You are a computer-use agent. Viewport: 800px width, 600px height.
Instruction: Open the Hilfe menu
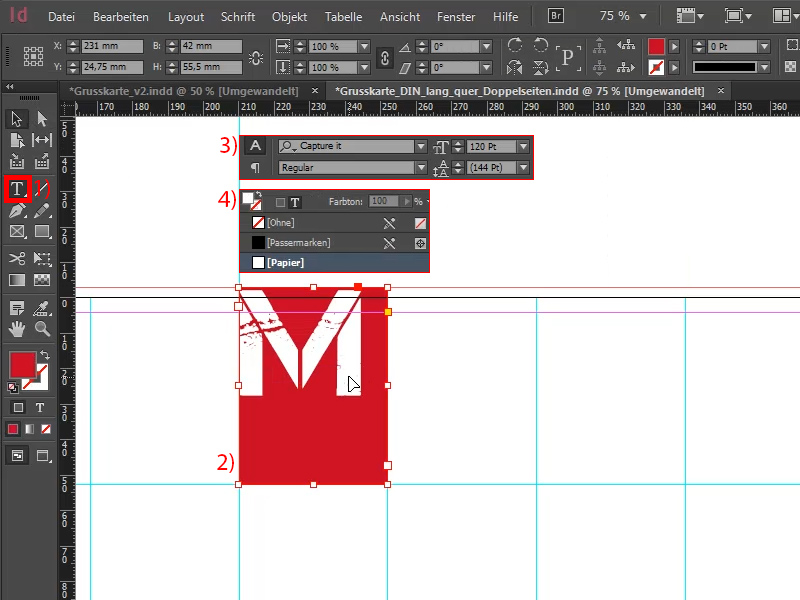[x=506, y=17]
